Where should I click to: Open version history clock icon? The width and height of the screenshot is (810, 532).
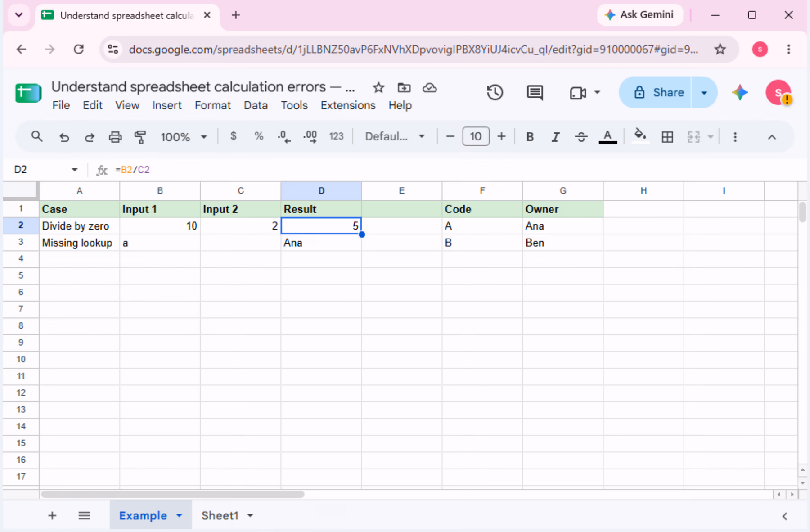coord(495,93)
